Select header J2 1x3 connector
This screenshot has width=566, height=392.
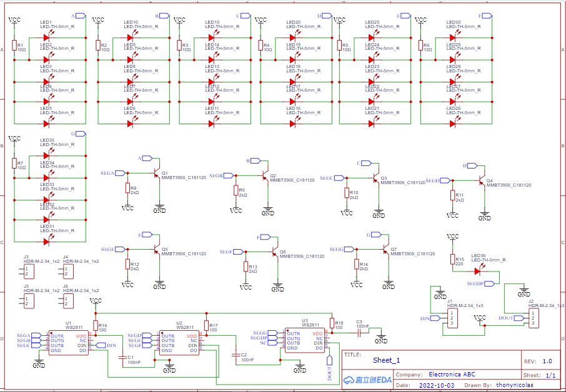[534, 318]
